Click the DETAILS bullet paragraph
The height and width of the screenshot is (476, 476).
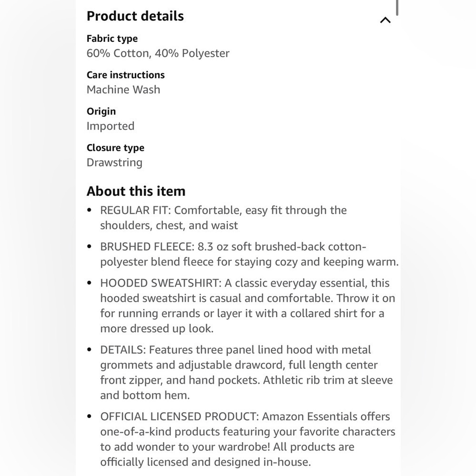pyautogui.click(x=246, y=373)
